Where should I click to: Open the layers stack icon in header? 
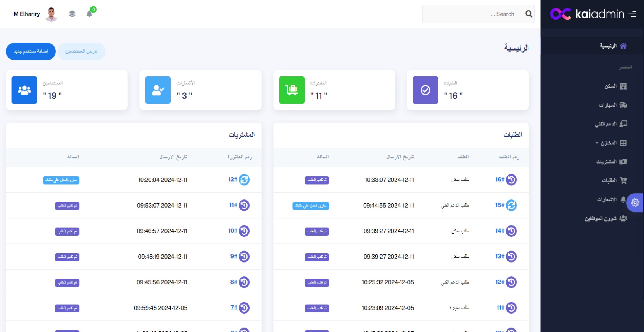coord(72,14)
